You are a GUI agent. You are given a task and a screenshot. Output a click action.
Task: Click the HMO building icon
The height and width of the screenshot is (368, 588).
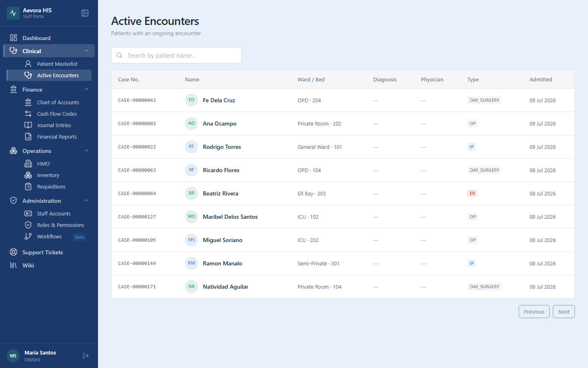pyautogui.click(x=28, y=164)
